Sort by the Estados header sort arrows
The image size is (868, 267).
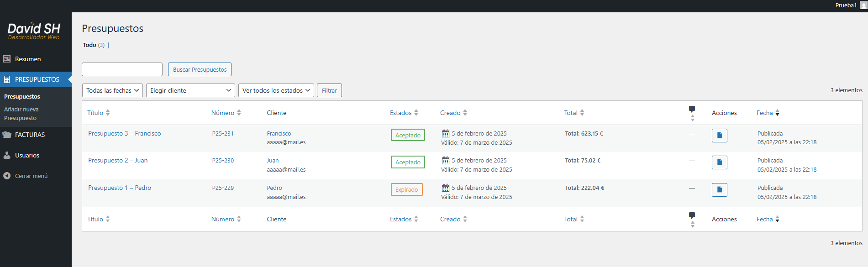pyautogui.click(x=416, y=113)
